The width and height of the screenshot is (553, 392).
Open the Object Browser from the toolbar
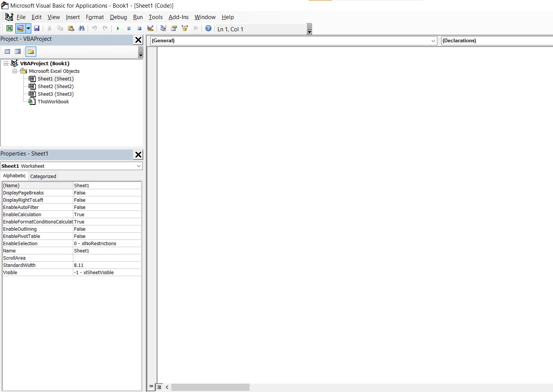coord(185,28)
